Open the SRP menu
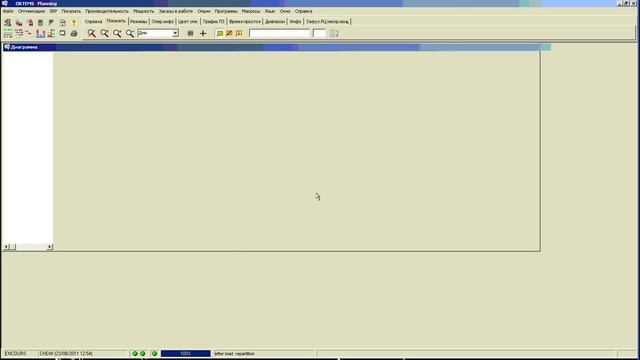 (53, 11)
